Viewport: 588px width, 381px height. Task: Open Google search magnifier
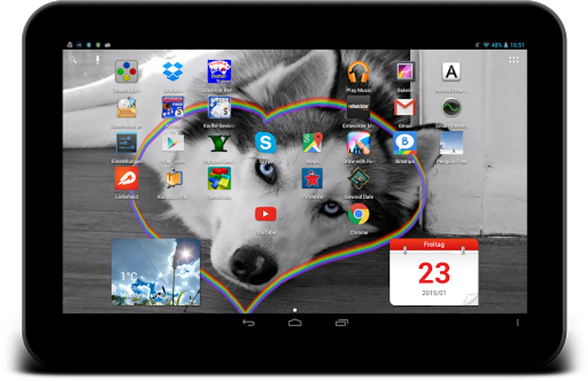pos(73,60)
